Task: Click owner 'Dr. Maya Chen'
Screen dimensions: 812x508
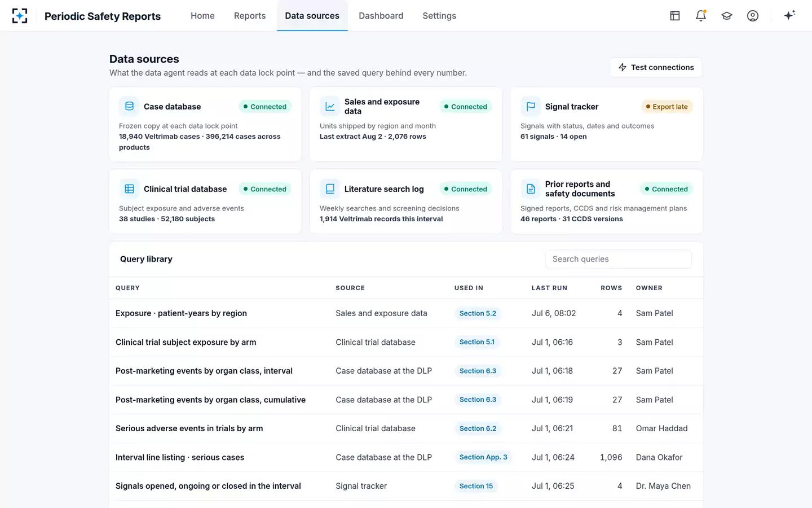Action: 663,486
